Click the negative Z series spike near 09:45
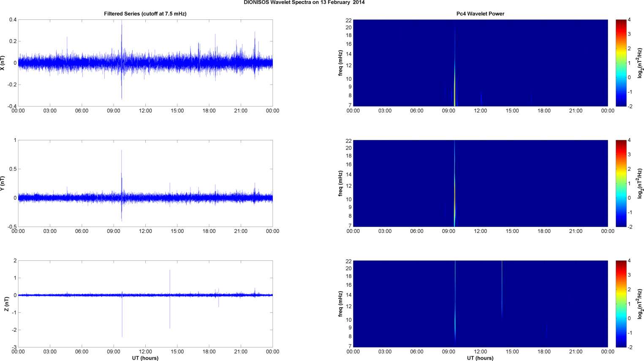The image size is (644, 361). point(122,316)
